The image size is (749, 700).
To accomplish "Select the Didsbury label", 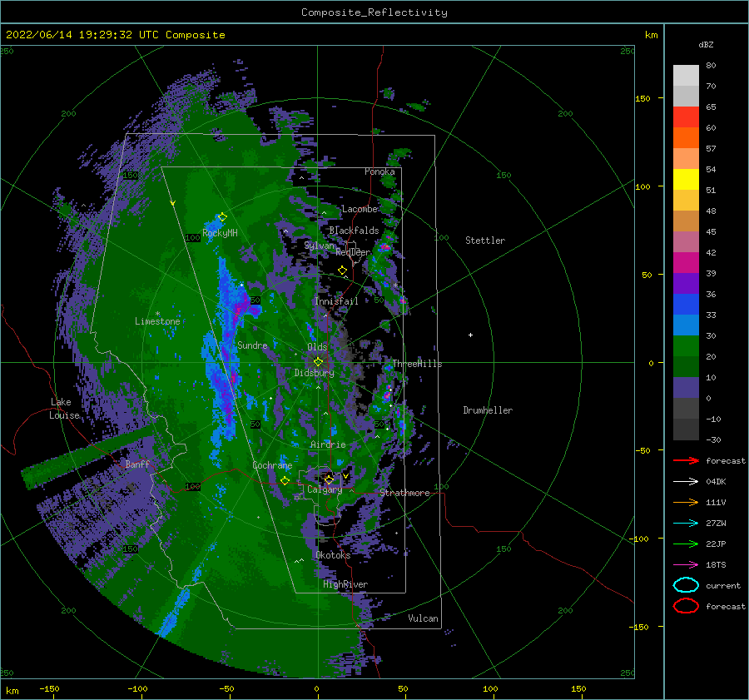I will coord(315,373).
